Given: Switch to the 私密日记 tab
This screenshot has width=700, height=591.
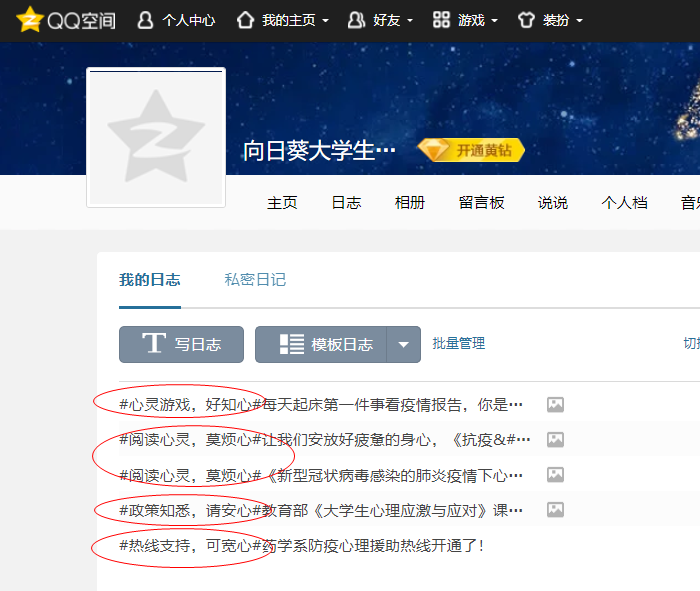Looking at the screenshot, I should (x=255, y=280).
